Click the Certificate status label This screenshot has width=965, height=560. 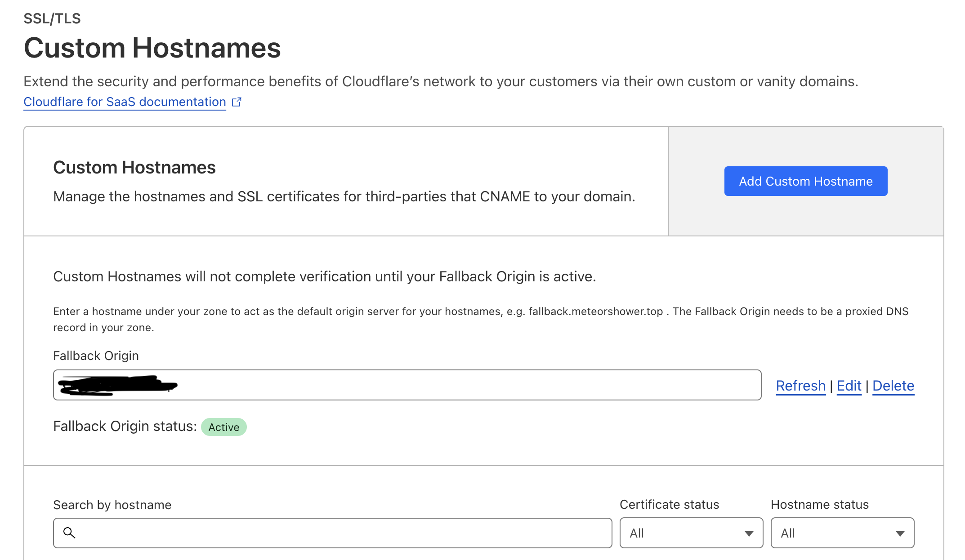[x=669, y=504]
